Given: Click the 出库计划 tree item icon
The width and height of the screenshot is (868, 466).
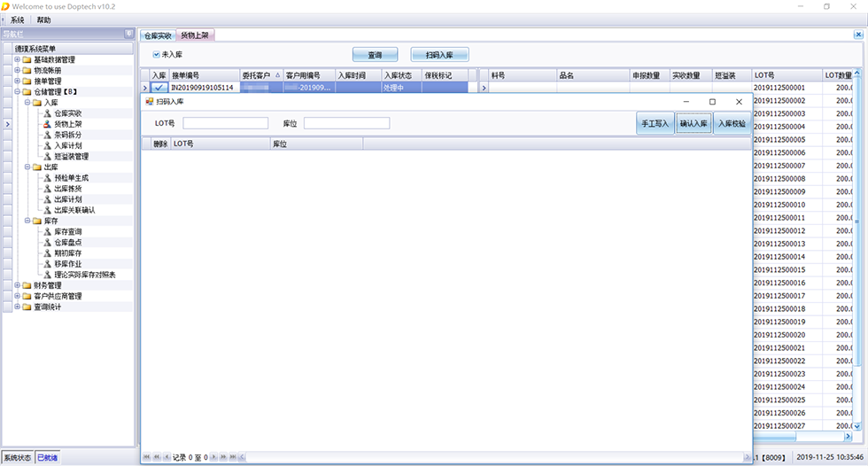Looking at the screenshot, I should click(48, 199).
